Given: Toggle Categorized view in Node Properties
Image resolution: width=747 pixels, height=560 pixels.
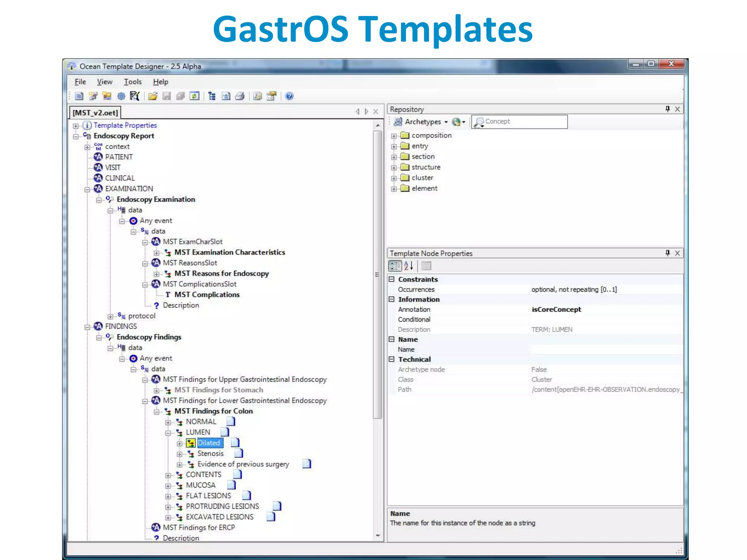Looking at the screenshot, I should (395, 266).
